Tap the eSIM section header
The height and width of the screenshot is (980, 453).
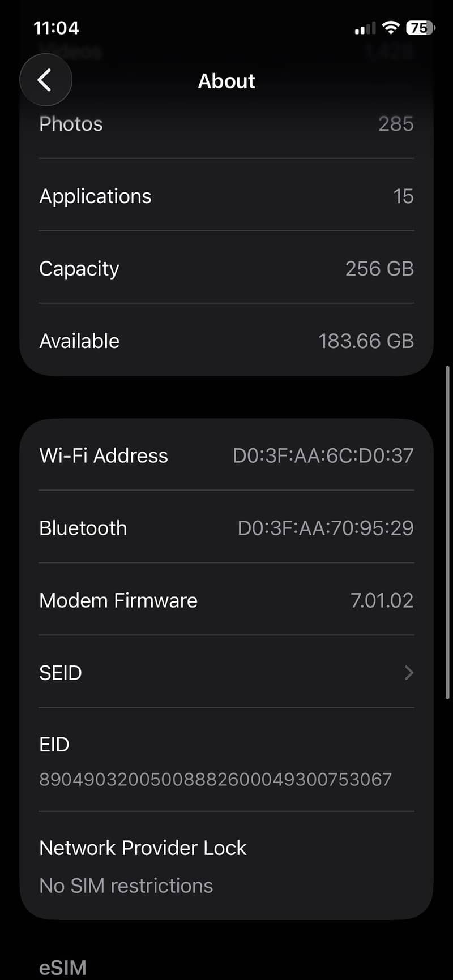pos(63,968)
